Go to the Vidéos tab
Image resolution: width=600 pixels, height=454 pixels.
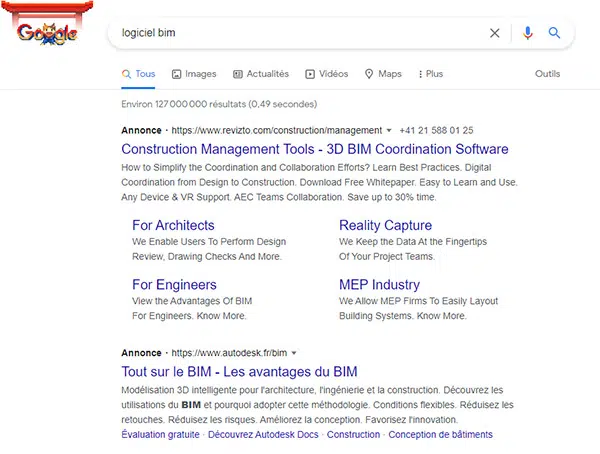tap(327, 74)
